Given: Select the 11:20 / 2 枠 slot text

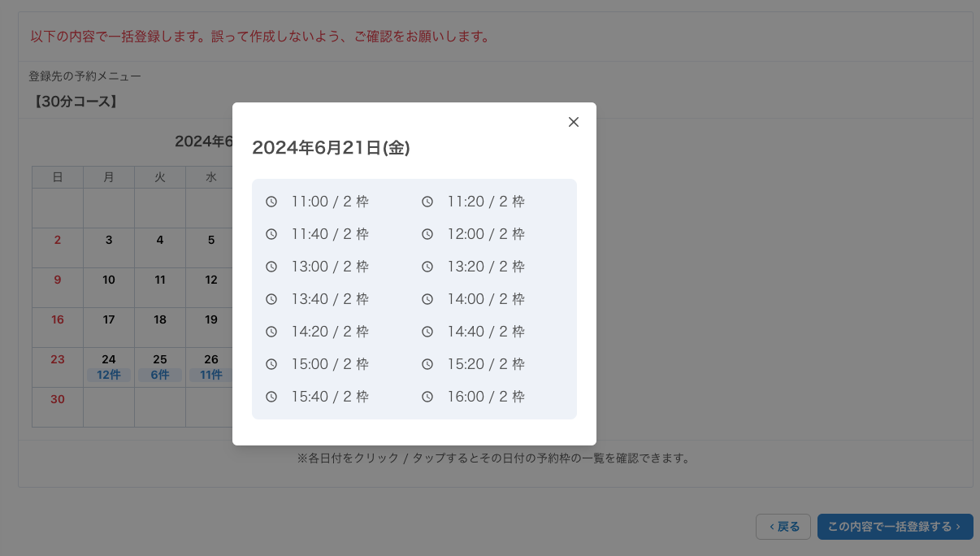Looking at the screenshot, I should [x=486, y=202].
